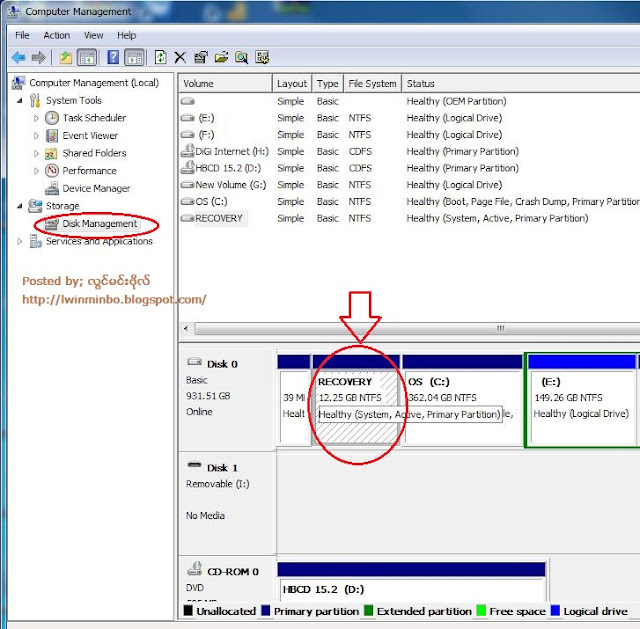
Task: Expand the Task Scheduler node
Action: (36, 118)
